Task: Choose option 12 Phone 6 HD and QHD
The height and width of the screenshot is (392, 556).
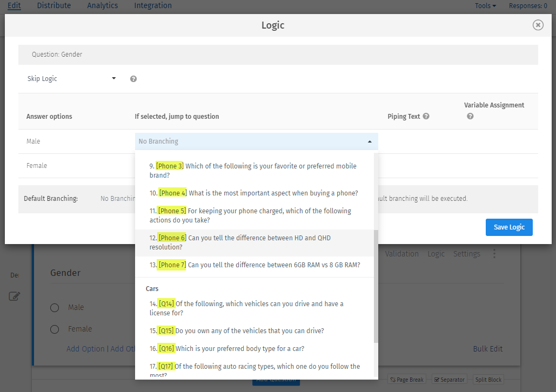Action: coord(254,242)
